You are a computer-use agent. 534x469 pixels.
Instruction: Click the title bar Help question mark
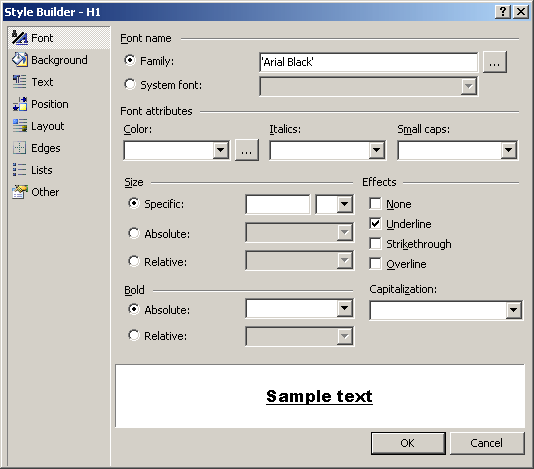[x=503, y=12]
